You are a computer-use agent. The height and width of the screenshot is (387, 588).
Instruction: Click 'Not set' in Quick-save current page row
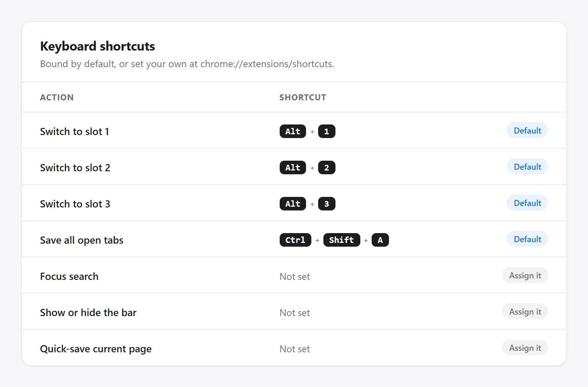(295, 349)
